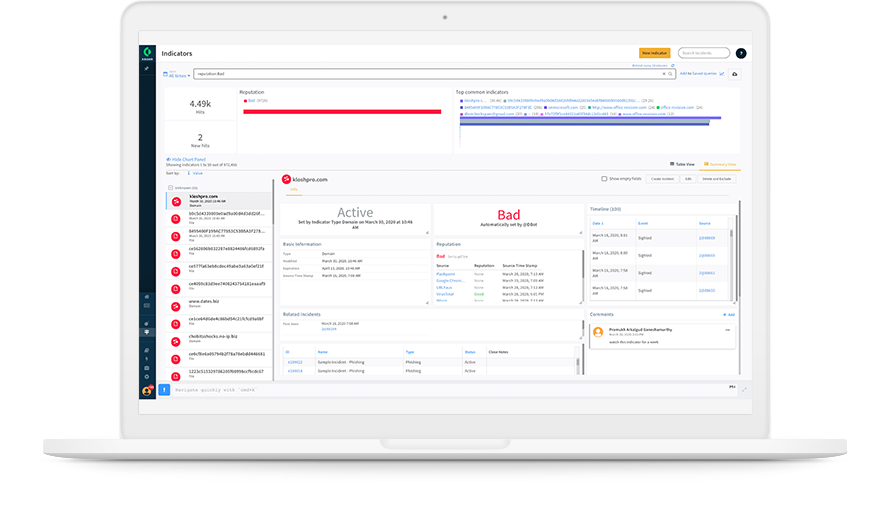The height and width of the screenshot is (512, 886).
Task: Click the user avatar with notification badge
Action: (x=147, y=390)
